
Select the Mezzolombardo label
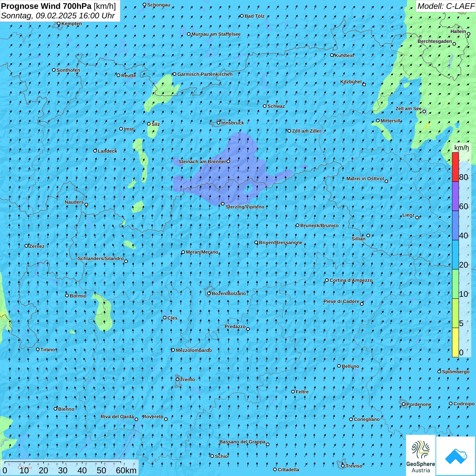[194, 350]
